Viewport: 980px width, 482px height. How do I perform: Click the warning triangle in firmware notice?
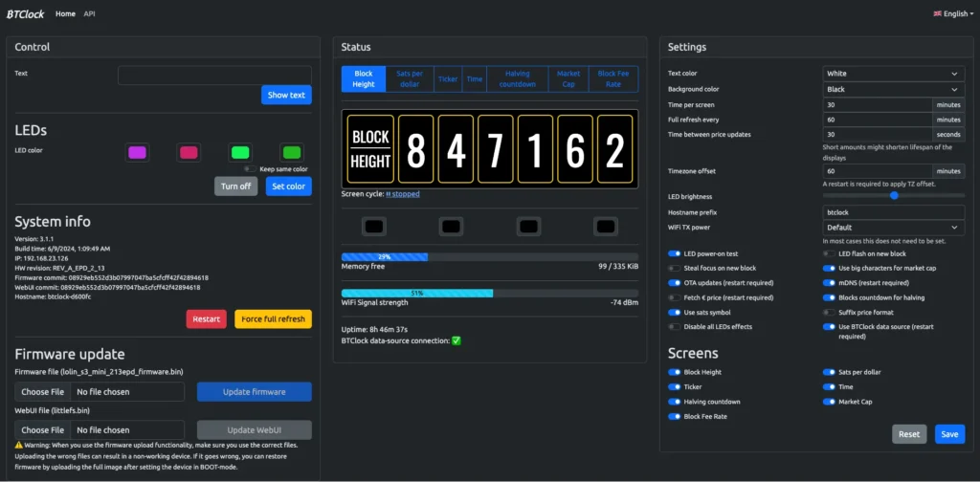[x=19, y=445]
